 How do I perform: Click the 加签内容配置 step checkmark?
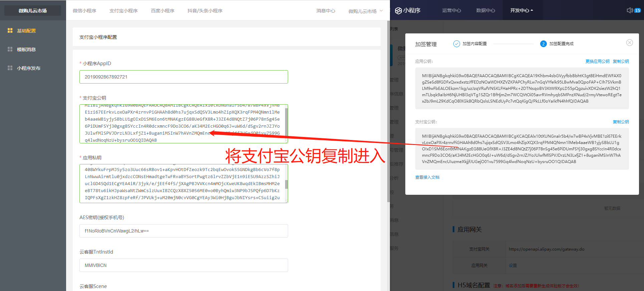(x=456, y=44)
